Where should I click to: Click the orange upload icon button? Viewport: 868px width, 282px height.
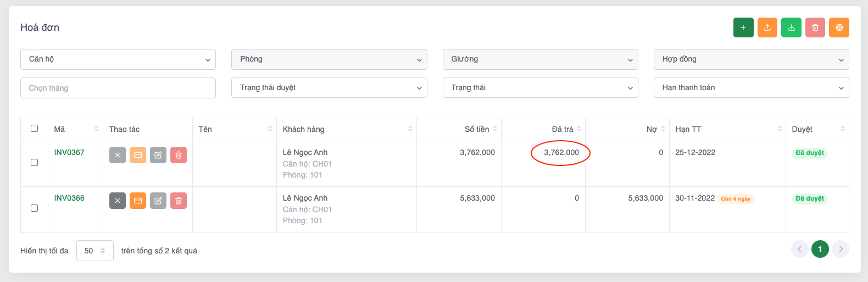click(x=767, y=27)
